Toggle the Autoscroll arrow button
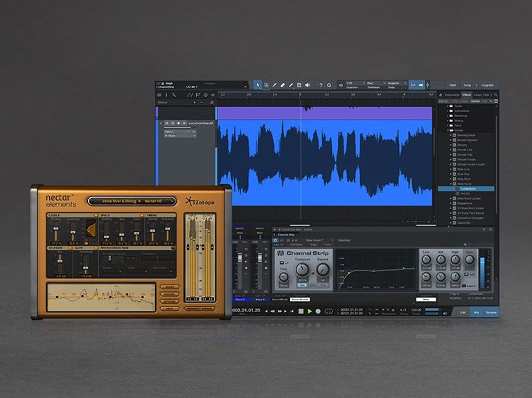532x398 pixels. tap(420, 85)
